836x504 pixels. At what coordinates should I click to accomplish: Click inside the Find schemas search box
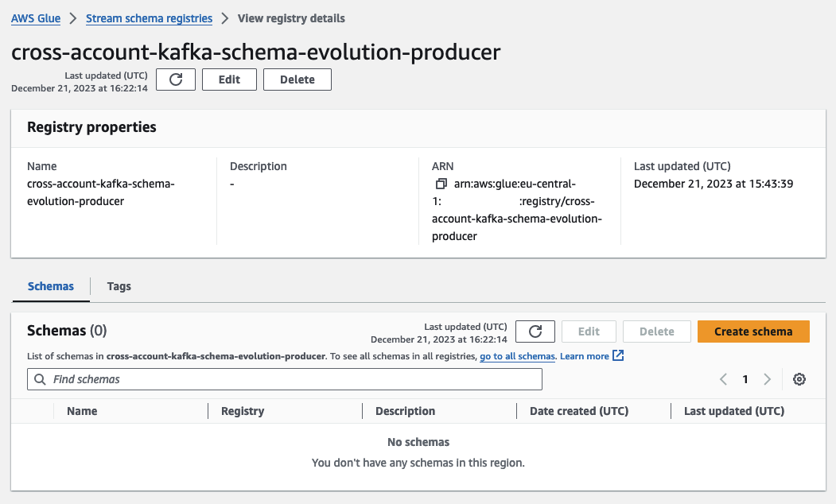239,379
